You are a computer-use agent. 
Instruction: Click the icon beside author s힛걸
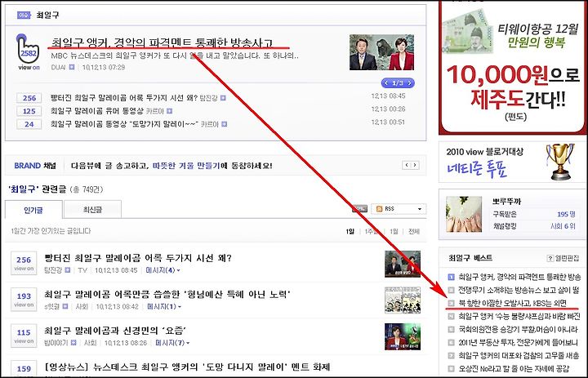(65, 306)
